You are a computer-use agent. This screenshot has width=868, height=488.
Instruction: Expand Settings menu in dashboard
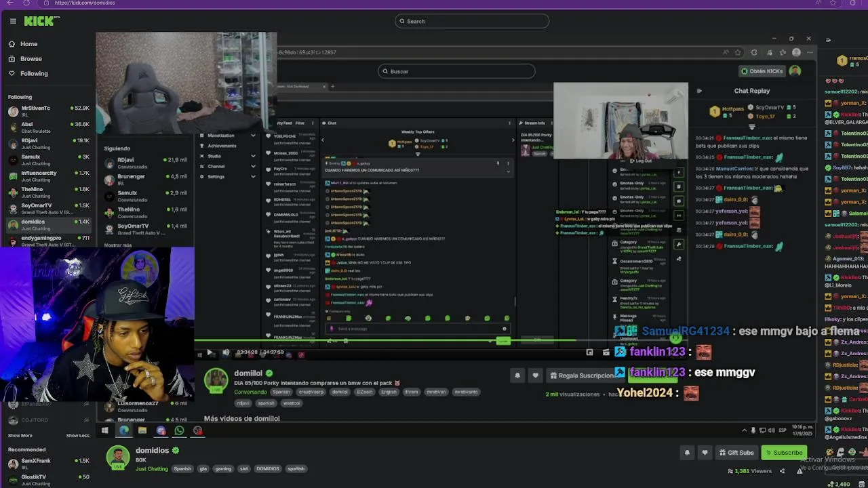click(228, 176)
